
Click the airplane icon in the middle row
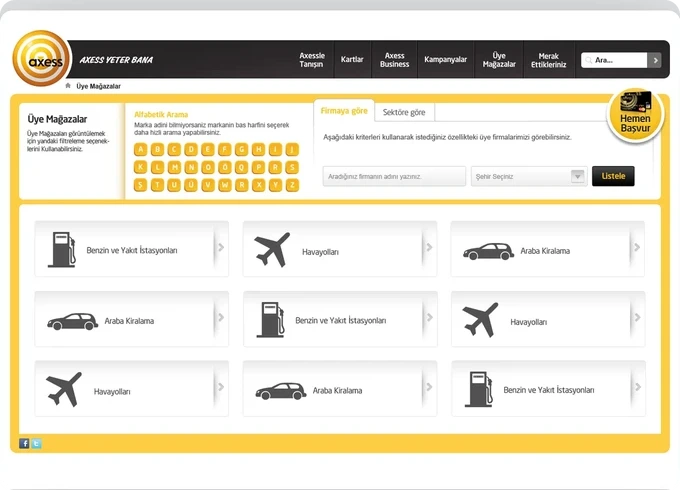[480, 320]
